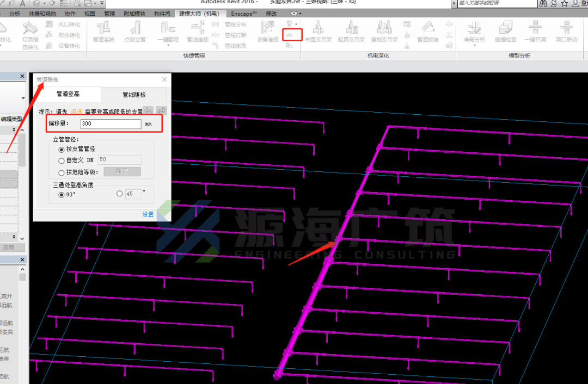Open the 附加模块 ribbon tab
Image resolution: width=588 pixels, height=384 pixels.
coord(134,14)
